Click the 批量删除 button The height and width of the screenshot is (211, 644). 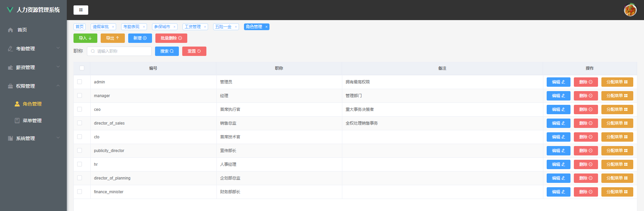click(x=171, y=38)
